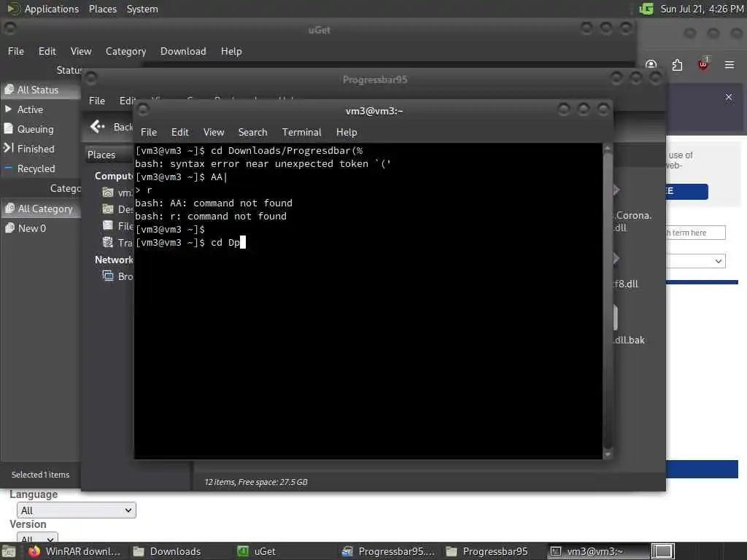Open the terminal Help menu
747x560 pixels.
click(347, 133)
